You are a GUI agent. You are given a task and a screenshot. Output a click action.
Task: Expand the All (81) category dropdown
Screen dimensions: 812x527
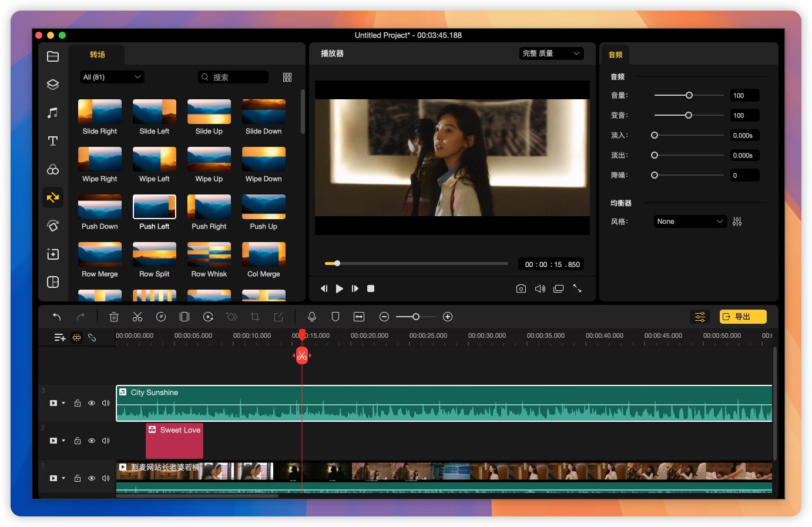point(112,77)
